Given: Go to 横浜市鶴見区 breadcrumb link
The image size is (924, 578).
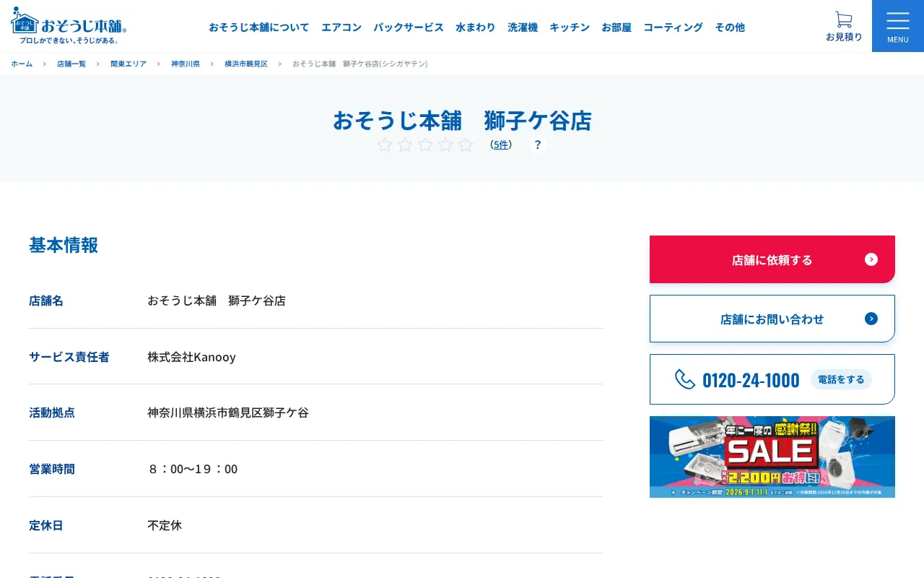Looking at the screenshot, I should [246, 64].
